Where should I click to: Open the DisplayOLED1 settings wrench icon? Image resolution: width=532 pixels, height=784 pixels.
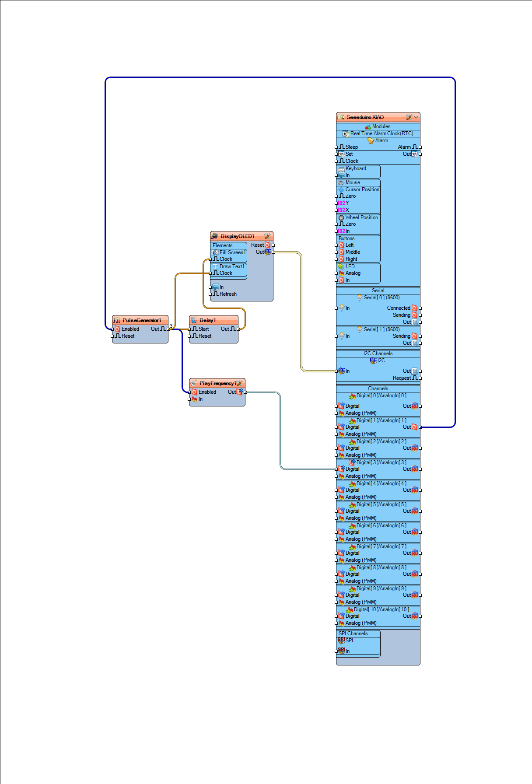[x=267, y=236]
